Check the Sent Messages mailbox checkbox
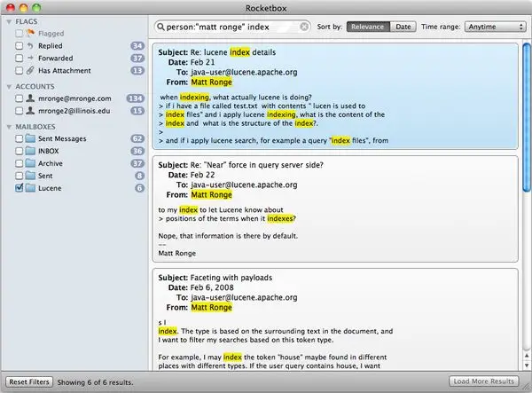532x393 pixels. [19, 138]
